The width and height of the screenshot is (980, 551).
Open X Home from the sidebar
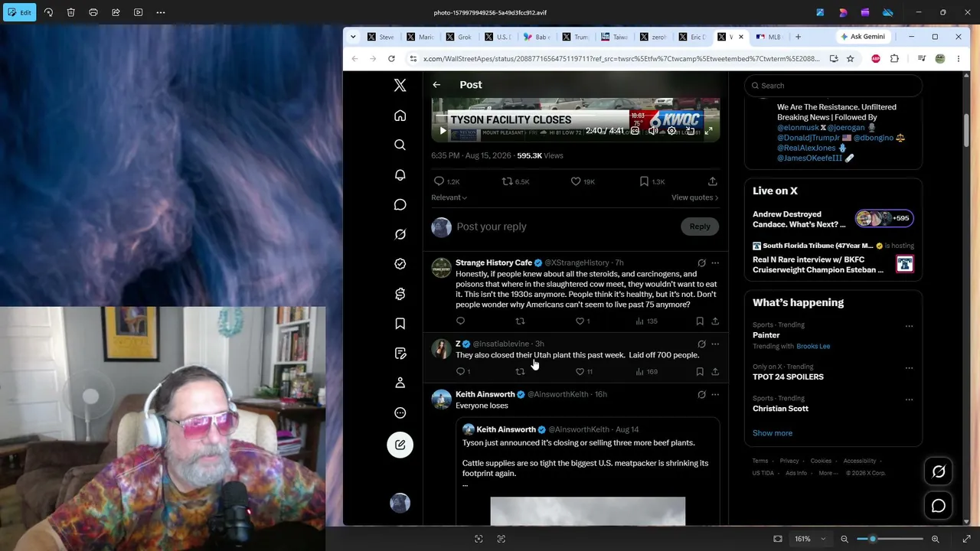(x=400, y=116)
